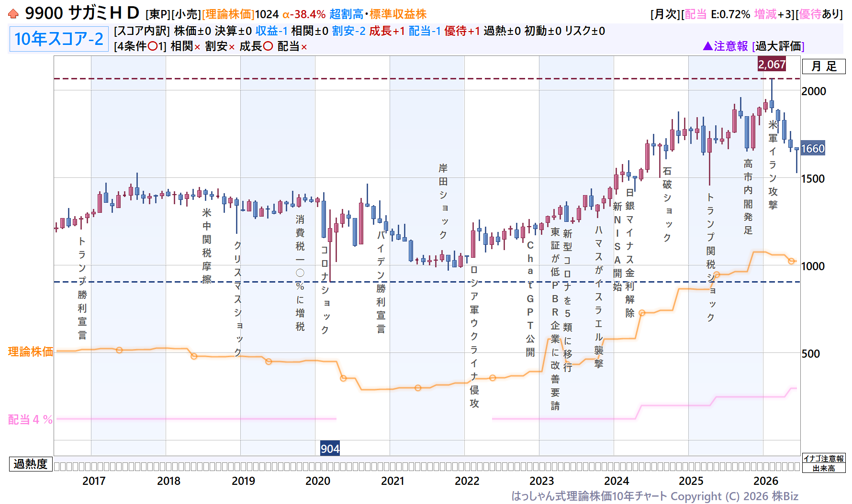Click the 2023 year axis label
Image resolution: width=852 pixels, height=504 pixels.
point(542,481)
